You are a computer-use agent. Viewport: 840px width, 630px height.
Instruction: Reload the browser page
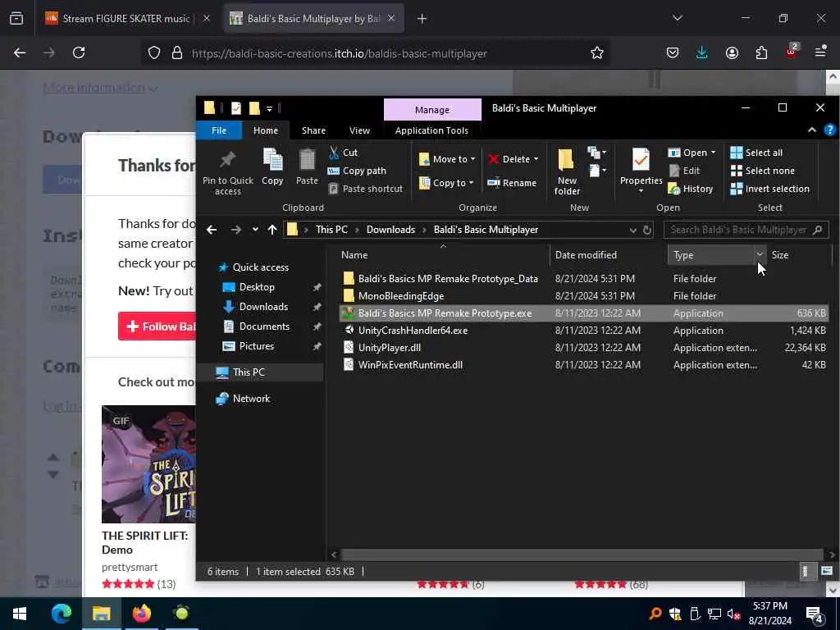pos(79,52)
